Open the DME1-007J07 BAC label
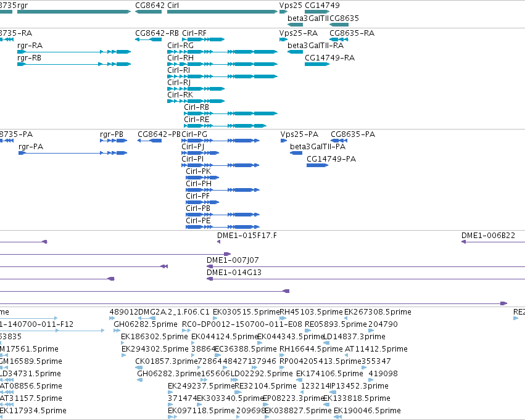525x420 pixels. tap(233, 260)
